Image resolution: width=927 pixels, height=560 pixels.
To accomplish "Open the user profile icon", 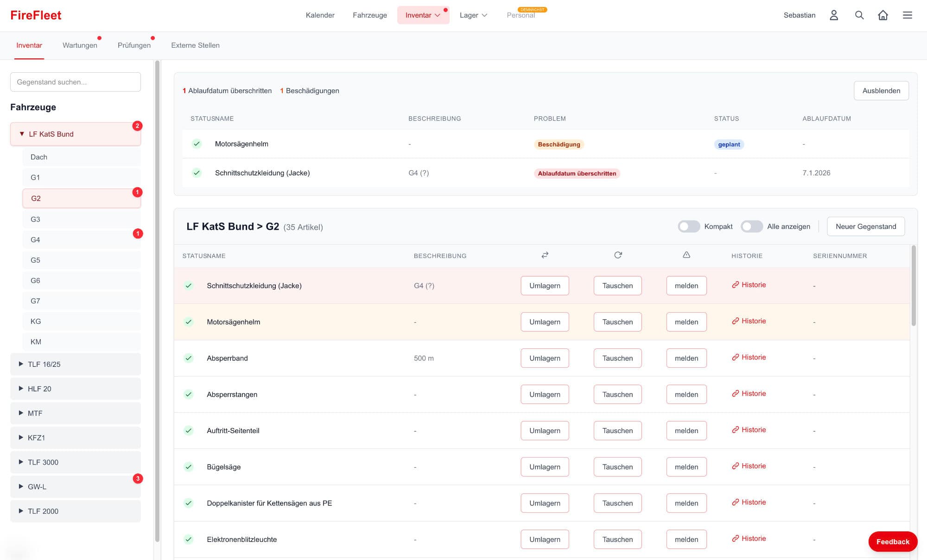I will pos(833,15).
